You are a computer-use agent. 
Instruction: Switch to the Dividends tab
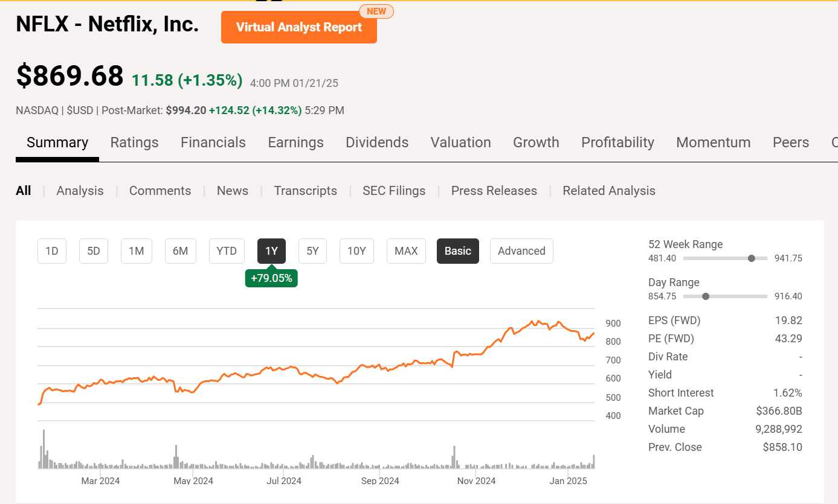click(377, 142)
